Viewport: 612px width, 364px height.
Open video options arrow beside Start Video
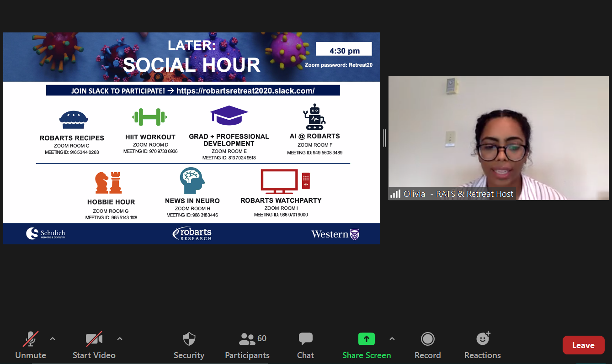click(x=120, y=339)
